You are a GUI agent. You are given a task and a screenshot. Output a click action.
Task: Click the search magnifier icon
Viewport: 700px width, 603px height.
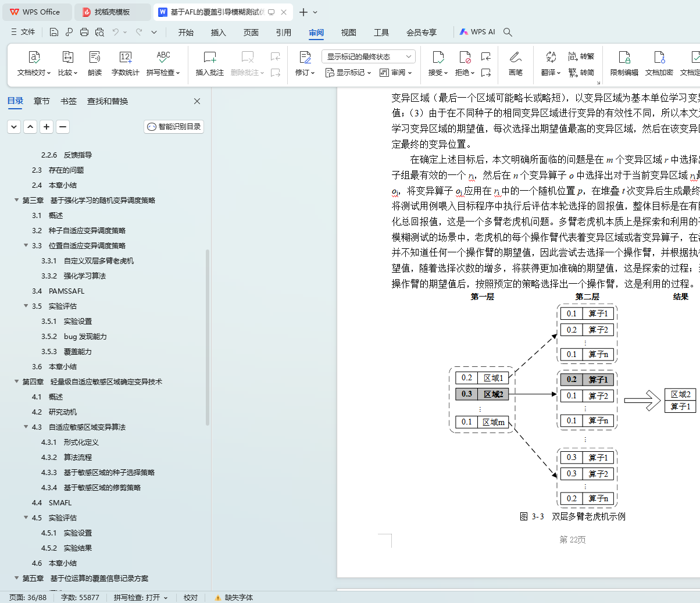click(508, 32)
